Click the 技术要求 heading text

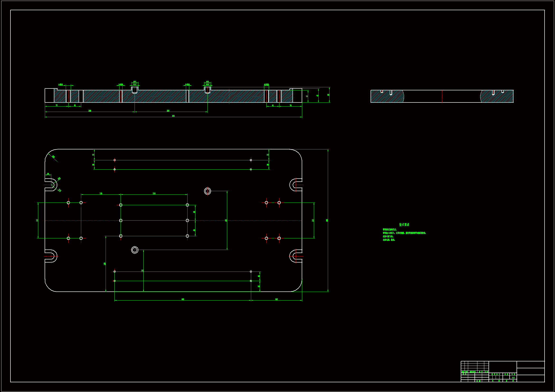(404, 225)
